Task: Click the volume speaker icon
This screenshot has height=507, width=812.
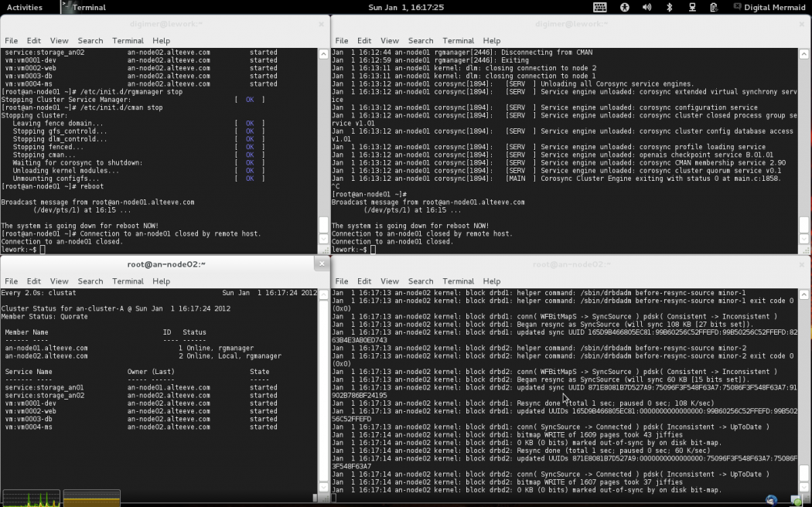Action: [x=647, y=7]
